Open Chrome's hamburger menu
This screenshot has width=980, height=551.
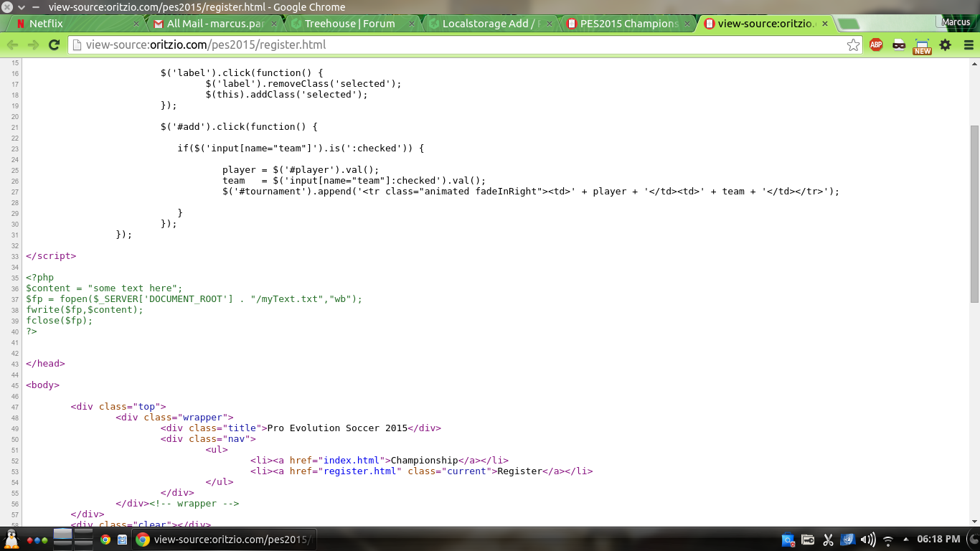point(969,44)
